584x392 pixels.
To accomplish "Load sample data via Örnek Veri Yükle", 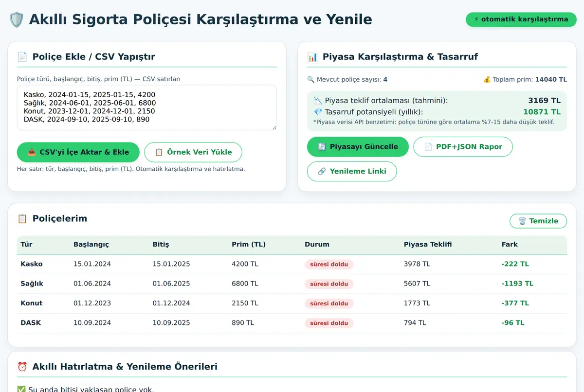I will pyautogui.click(x=193, y=152).
